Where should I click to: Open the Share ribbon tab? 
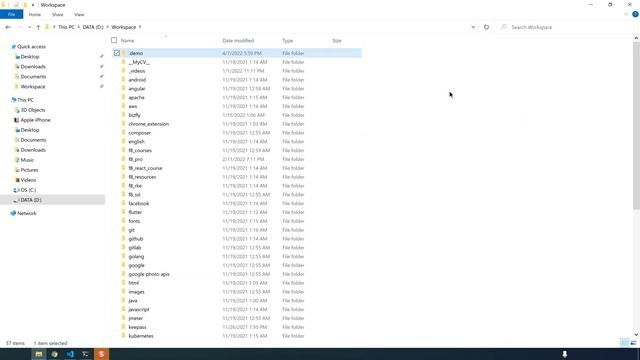click(58, 14)
